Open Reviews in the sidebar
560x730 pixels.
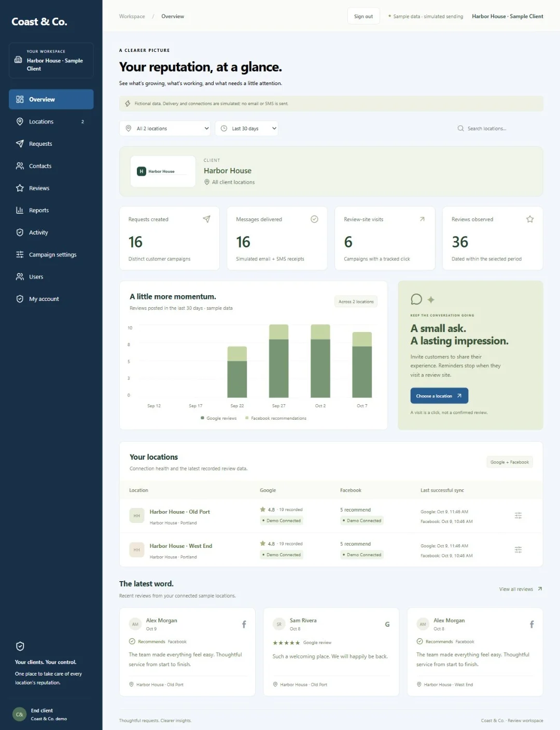[x=51, y=188]
